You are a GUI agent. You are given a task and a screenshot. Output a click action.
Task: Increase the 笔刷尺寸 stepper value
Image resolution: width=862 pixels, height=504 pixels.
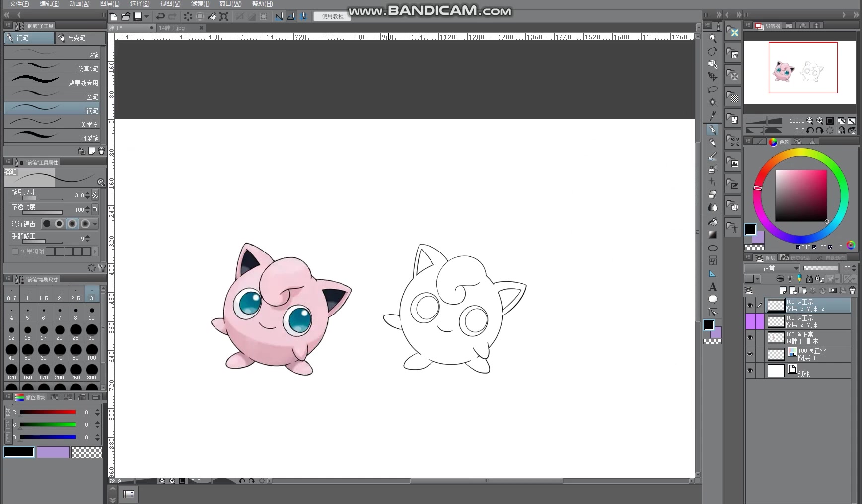click(88, 193)
